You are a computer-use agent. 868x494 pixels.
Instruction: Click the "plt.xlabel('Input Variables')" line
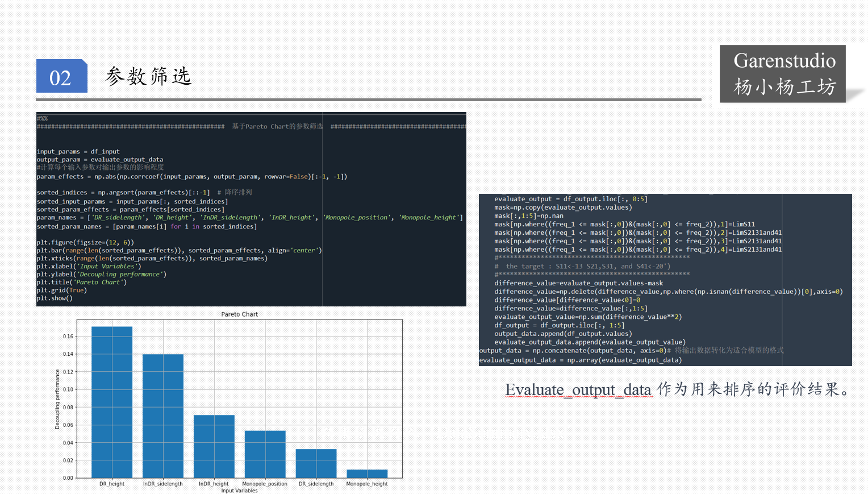(89, 267)
